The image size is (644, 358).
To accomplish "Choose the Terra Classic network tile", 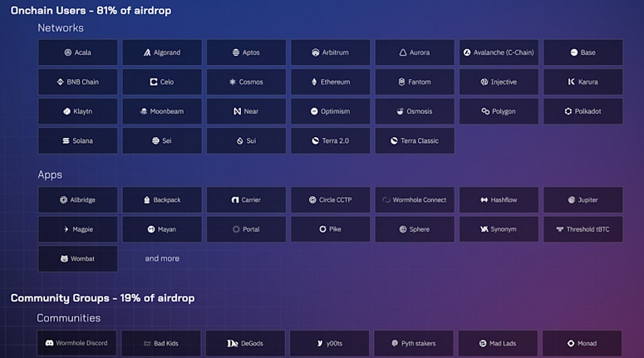I will 415,141.
